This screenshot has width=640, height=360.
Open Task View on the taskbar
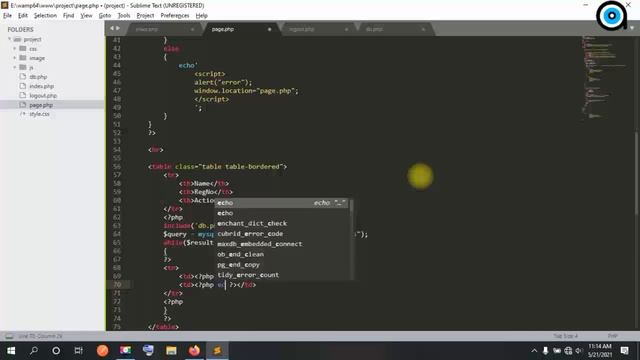pyautogui.click(x=78, y=351)
